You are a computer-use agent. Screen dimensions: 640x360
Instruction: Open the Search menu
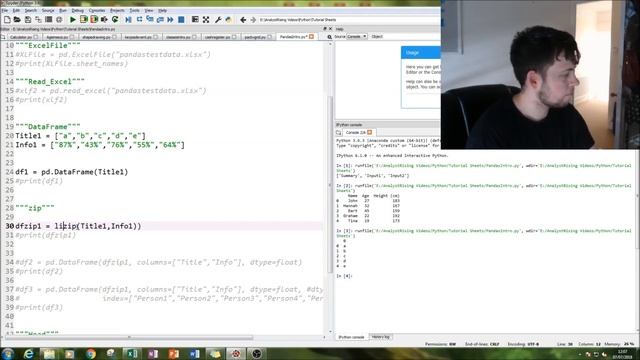31,10
